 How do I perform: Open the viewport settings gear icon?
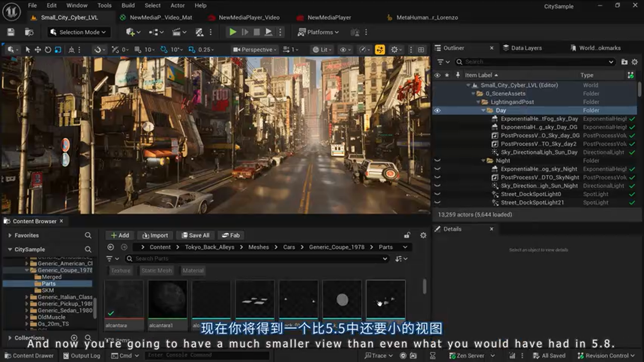pyautogui.click(x=395, y=49)
